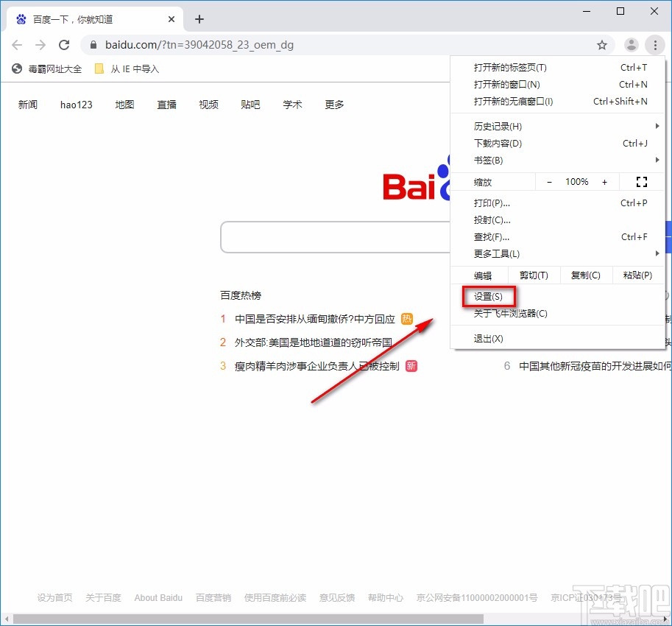Open 关于飞牛浏览器(C) menu item
The image size is (672, 626).
tap(557, 314)
